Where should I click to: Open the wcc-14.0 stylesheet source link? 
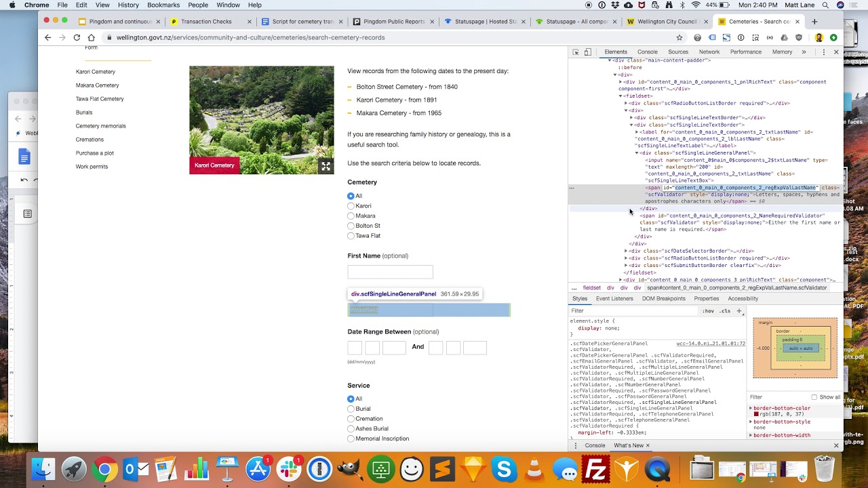pos(711,344)
